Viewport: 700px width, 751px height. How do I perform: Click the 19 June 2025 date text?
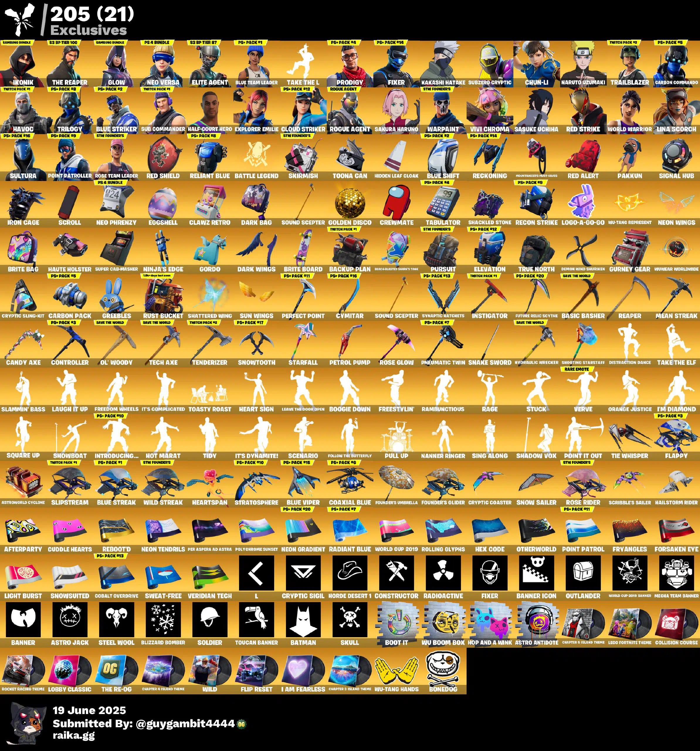[x=89, y=711]
